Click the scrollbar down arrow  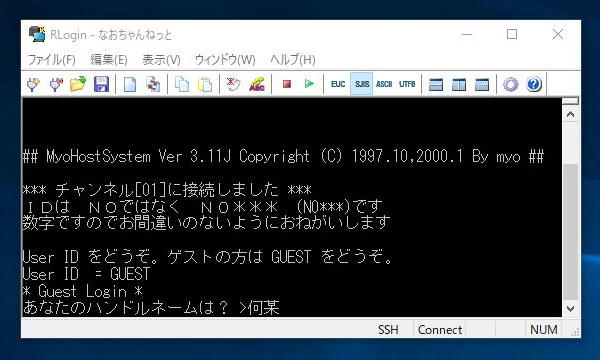click(x=571, y=308)
